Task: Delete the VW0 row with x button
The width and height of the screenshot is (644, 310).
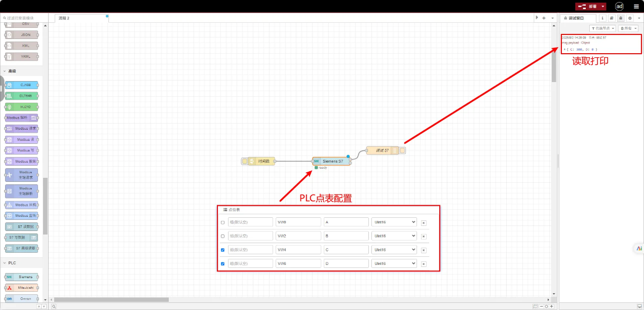Action: pyautogui.click(x=424, y=222)
